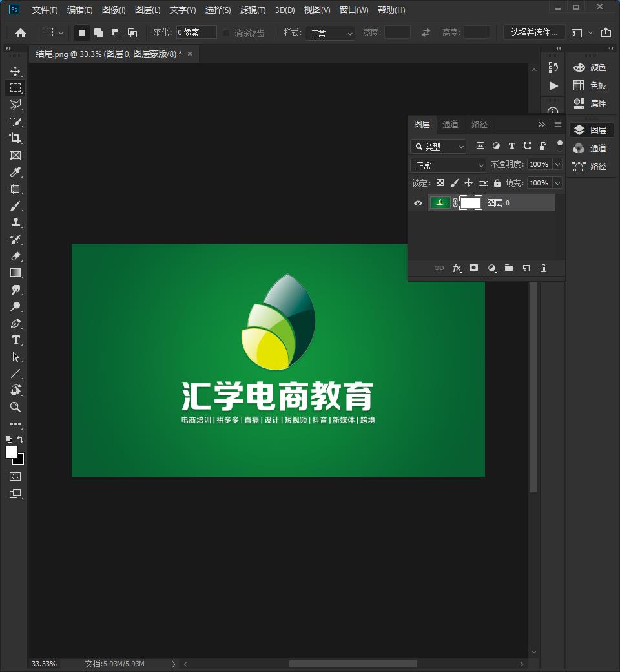Open the 颜色 panel button
This screenshot has width=620, height=672.
point(590,67)
